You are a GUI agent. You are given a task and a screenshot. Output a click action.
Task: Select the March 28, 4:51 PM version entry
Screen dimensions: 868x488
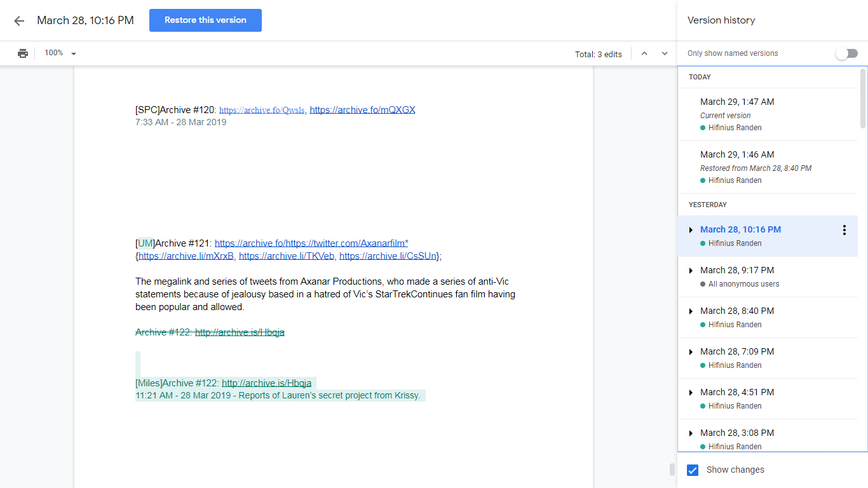(768, 399)
